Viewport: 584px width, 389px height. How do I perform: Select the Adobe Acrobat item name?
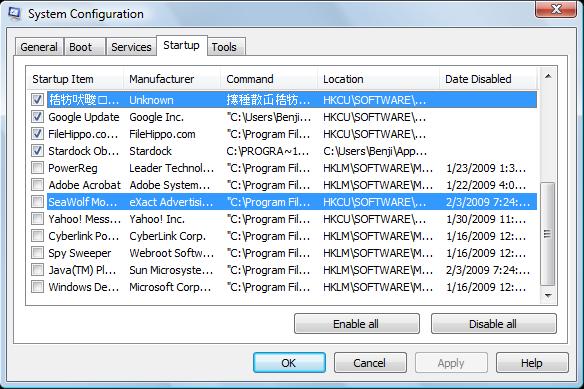pyautogui.click(x=85, y=185)
